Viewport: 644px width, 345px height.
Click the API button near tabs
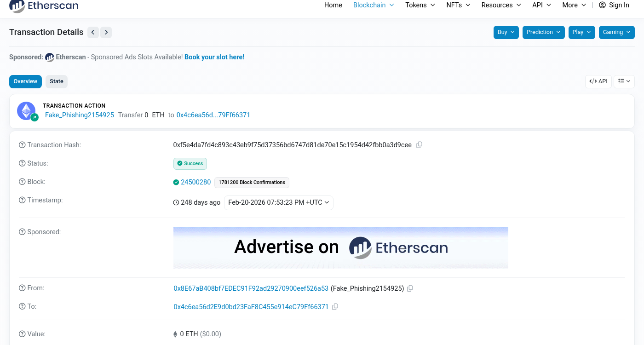[598, 81]
